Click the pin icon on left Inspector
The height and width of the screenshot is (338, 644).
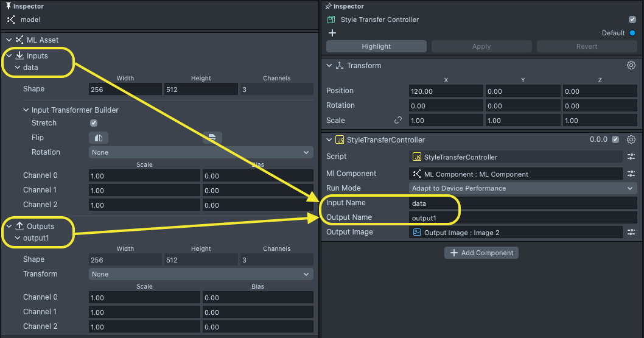click(x=8, y=6)
